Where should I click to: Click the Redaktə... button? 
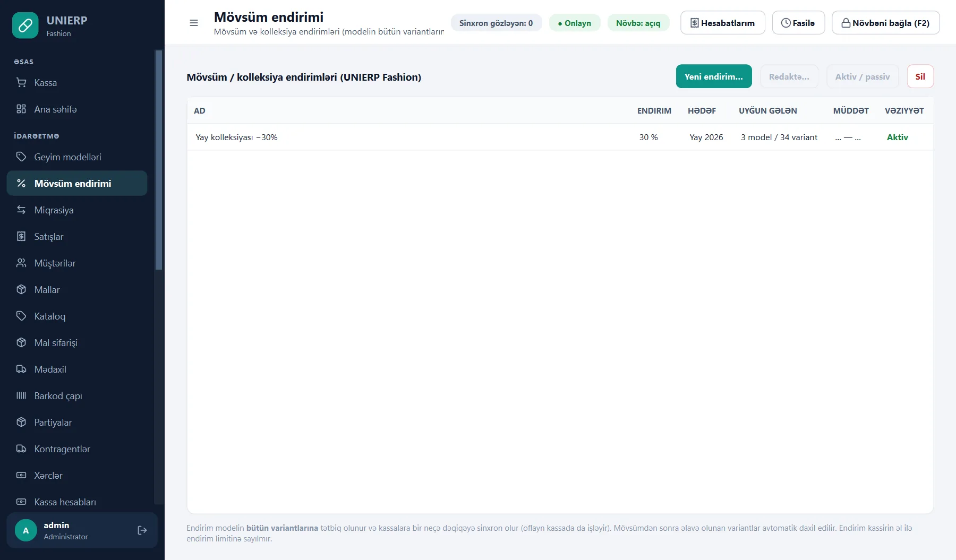tap(789, 76)
